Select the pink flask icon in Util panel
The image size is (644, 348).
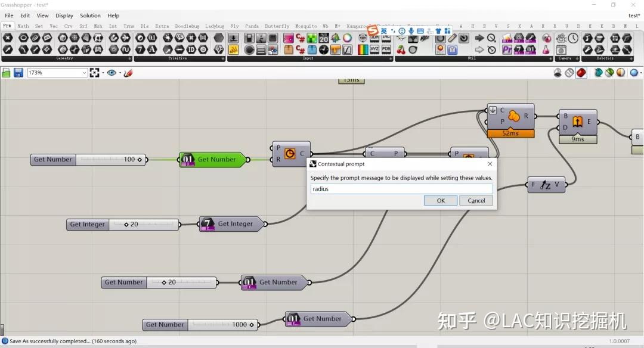546,49
